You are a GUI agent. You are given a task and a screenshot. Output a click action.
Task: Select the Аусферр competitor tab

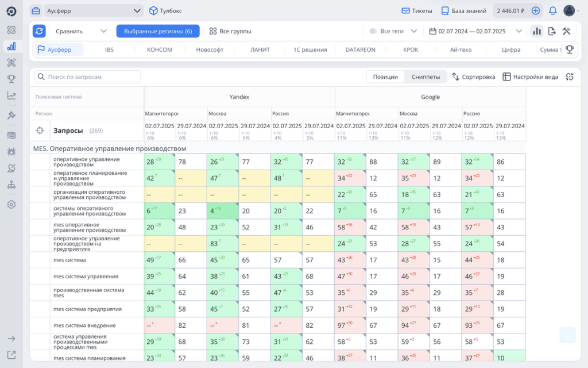pos(59,49)
